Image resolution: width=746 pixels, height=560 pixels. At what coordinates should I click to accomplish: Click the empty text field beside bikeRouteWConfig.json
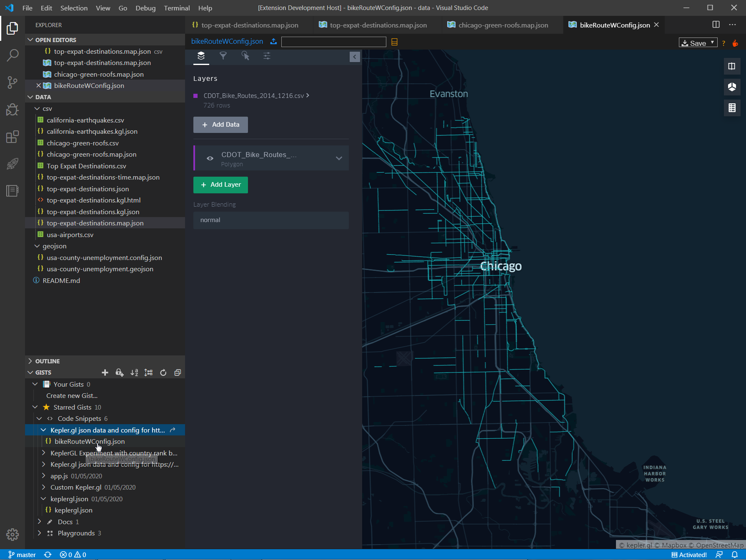click(333, 42)
